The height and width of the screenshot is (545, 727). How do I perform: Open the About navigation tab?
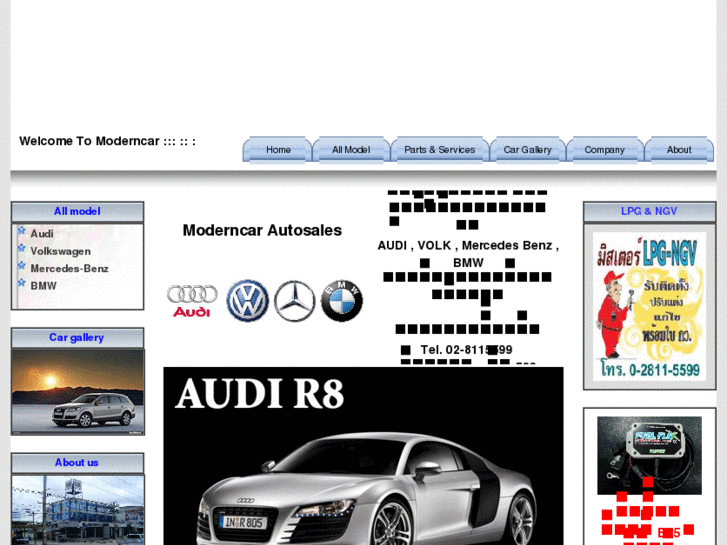click(x=679, y=150)
